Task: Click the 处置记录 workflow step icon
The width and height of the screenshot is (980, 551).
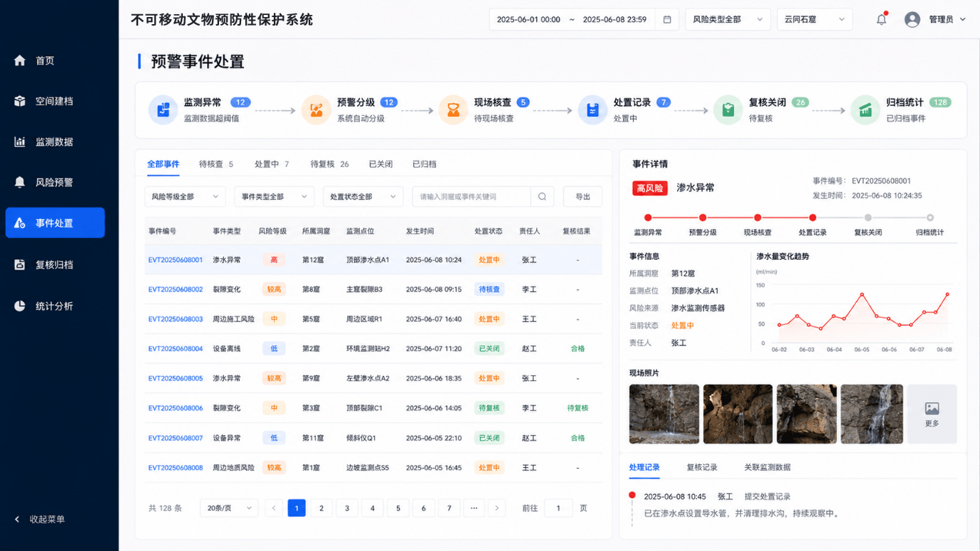Action: [x=592, y=110]
